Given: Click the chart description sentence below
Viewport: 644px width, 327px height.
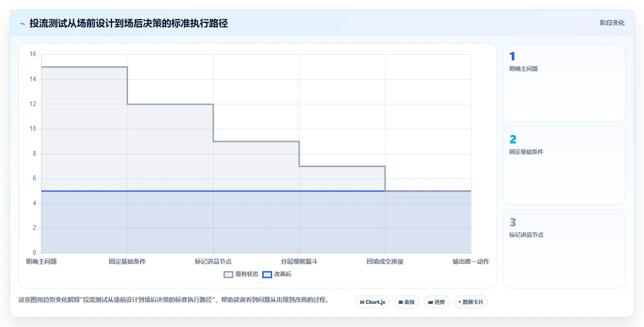Looking at the screenshot, I should point(173,300).
